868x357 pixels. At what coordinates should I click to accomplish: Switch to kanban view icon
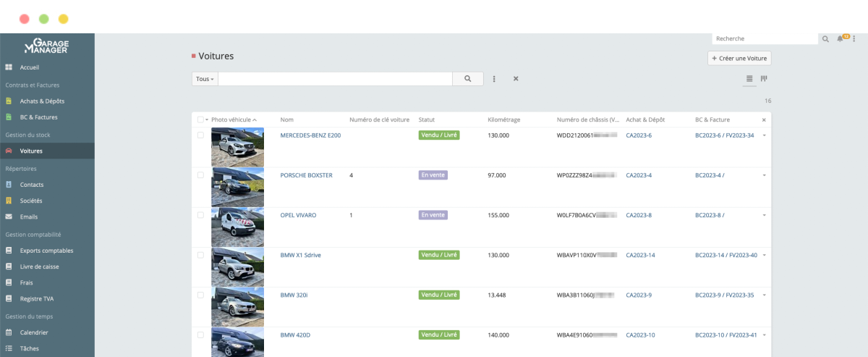click(x=763, y=78)
